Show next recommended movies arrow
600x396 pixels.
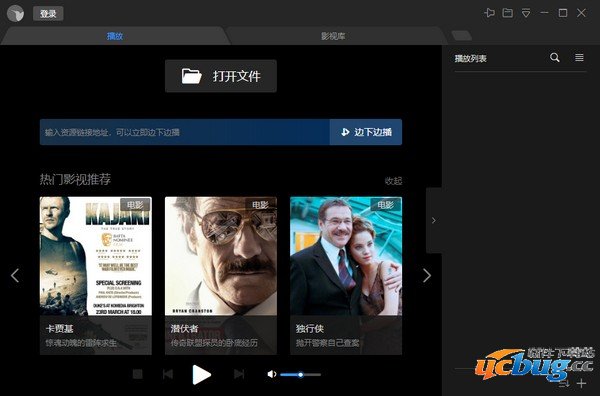427,275
